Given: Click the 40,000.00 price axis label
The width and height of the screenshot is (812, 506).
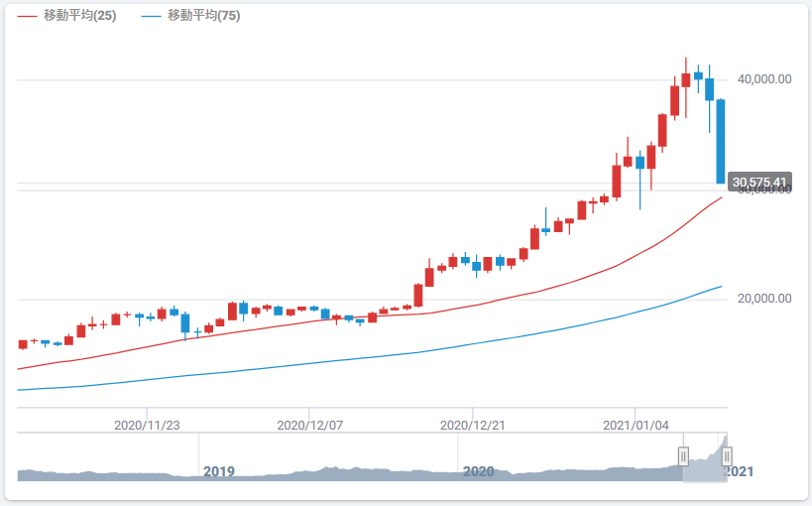Looking at the screenshot, I should tap(764, 79).
